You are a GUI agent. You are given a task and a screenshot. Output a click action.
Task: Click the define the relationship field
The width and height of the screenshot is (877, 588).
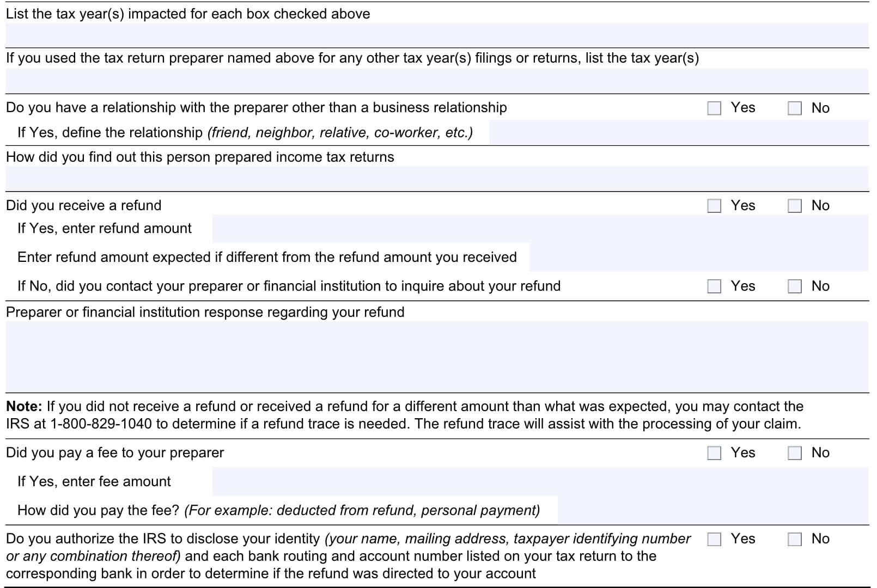pos(678,132)
